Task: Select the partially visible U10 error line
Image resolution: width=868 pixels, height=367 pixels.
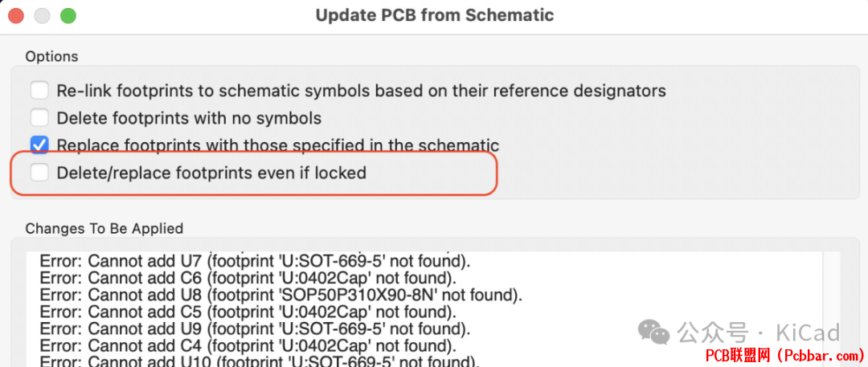Action: 260,362
